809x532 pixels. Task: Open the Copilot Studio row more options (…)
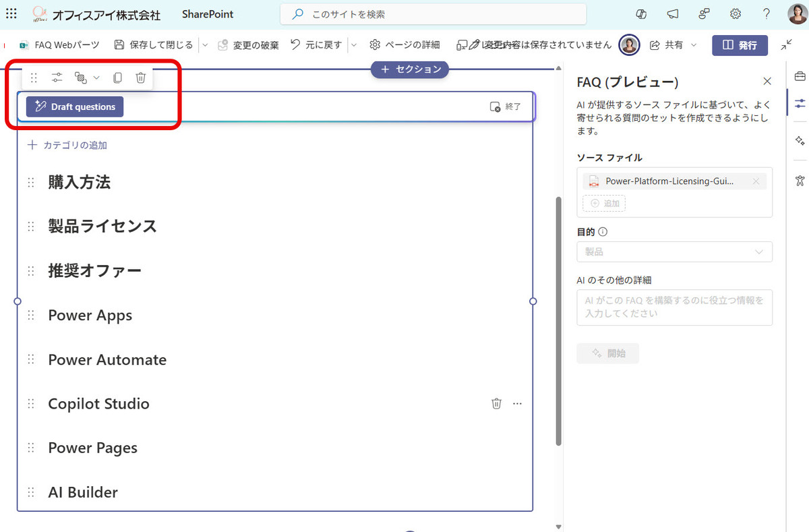[x=517, y=404]
